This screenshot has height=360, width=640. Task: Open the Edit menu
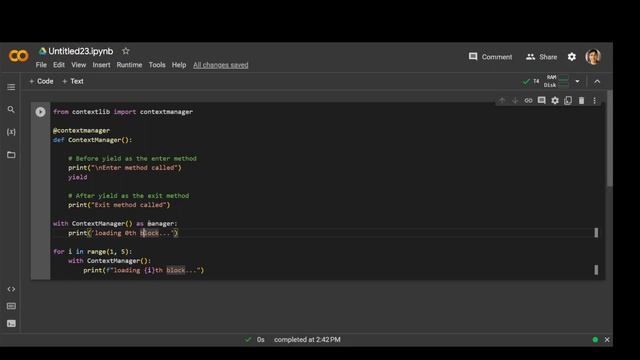tap(59, 65)
